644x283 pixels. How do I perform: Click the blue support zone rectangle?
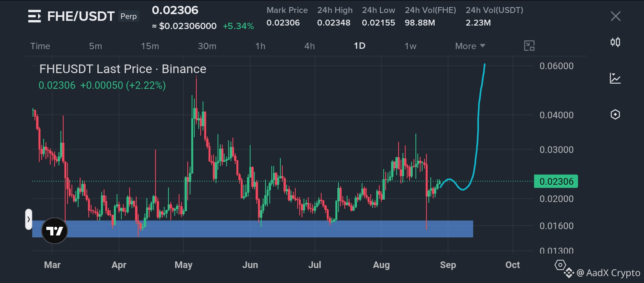[252, 229]
